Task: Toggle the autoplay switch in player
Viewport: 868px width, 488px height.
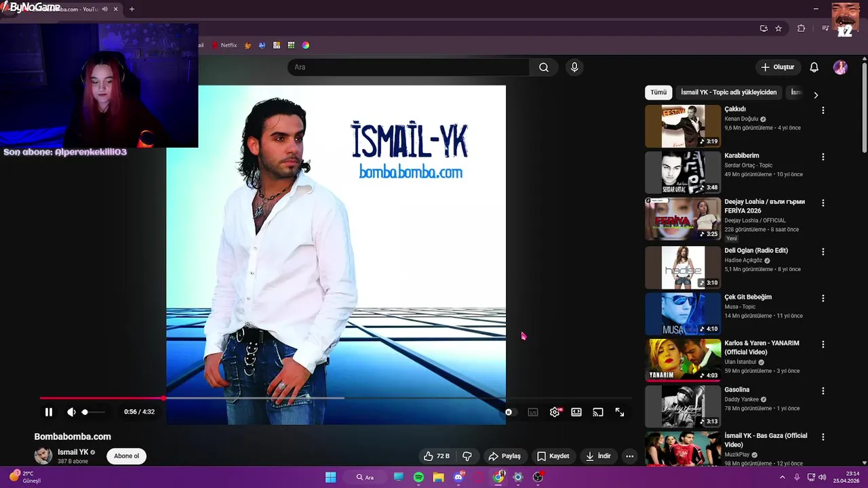Action: click(509, 412)
